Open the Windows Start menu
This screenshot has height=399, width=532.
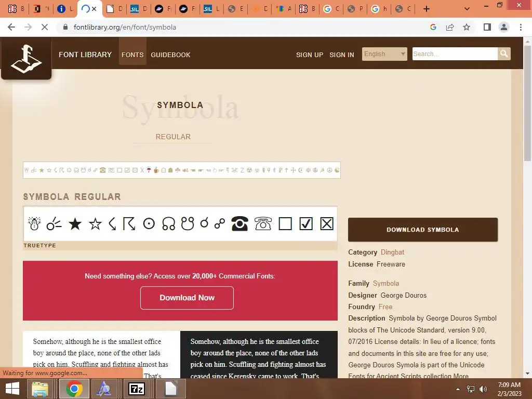click(x=12, y=389)
